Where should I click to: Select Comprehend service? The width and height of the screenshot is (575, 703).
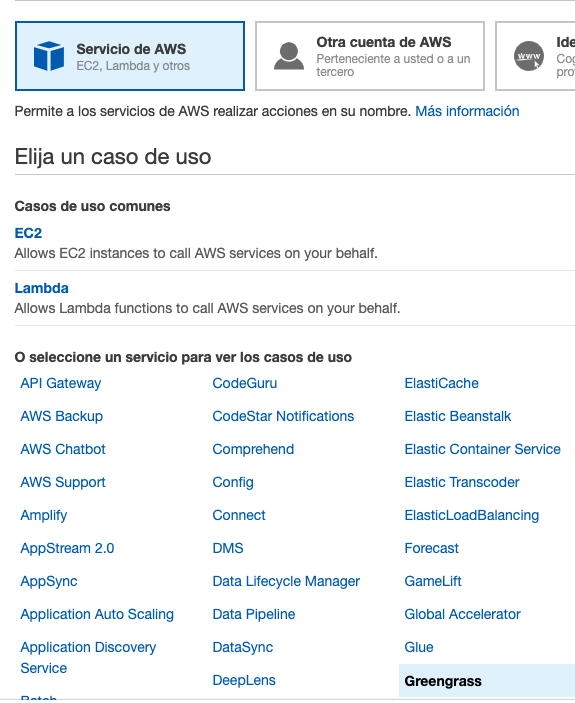pos(253,449)
